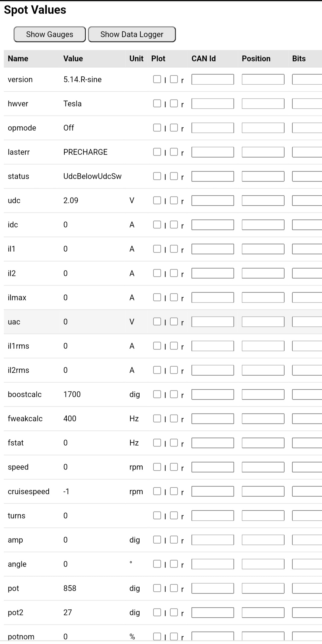Click the Show Gauges button
322x644 pixels.
50,34
